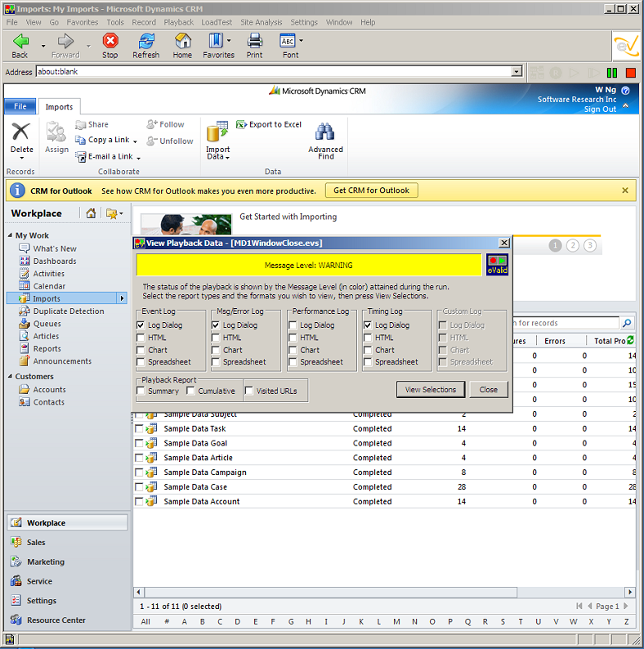Check Msg/Error Log Chart checkbox

click(216, 350)
